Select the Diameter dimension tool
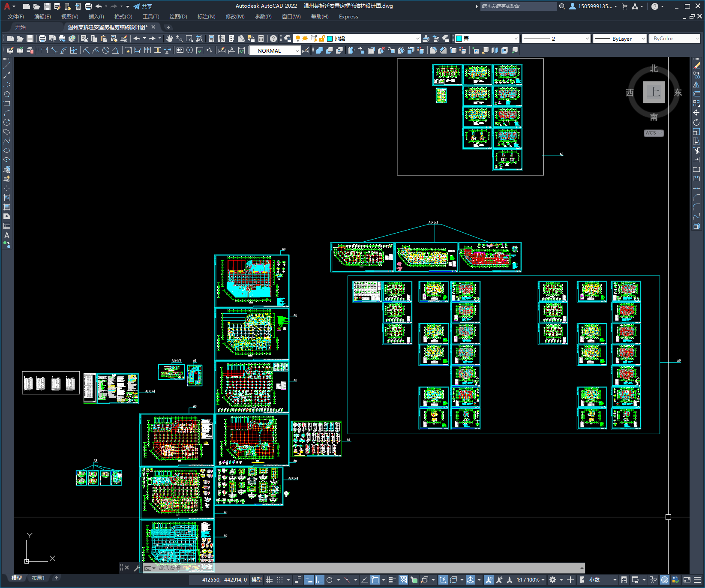The height and width of the screenshot is (588, 705). [x=105, y=50]
